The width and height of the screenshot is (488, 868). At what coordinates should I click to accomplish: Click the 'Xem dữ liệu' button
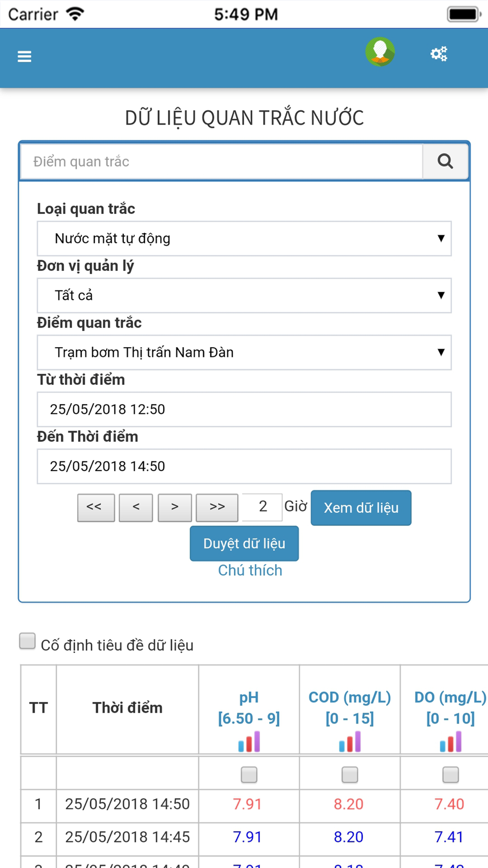click(361, 508)
